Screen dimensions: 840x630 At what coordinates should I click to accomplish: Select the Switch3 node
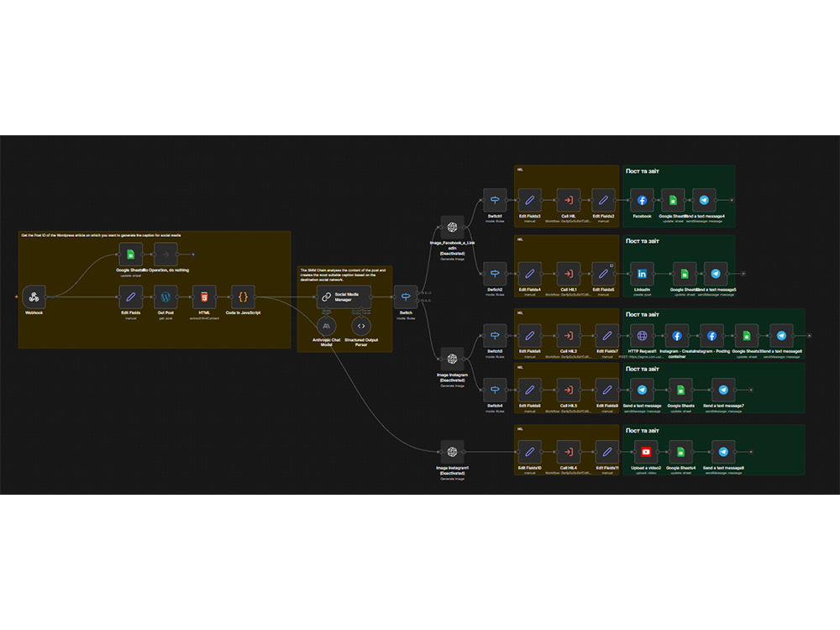click(x=495, y=336)
